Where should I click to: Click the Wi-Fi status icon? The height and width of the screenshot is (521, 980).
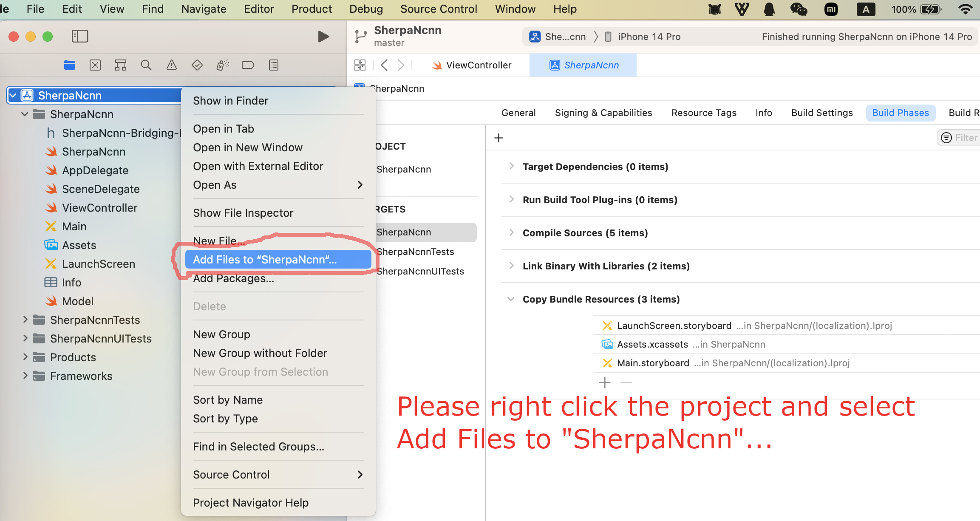click(966, 9)
